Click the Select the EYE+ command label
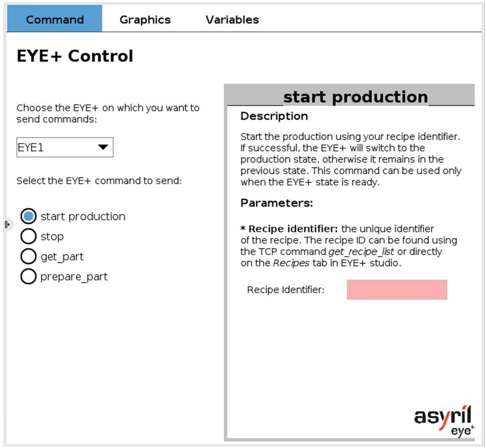The height and width of the screenshot is (448, 487). [x=100, y=181]
